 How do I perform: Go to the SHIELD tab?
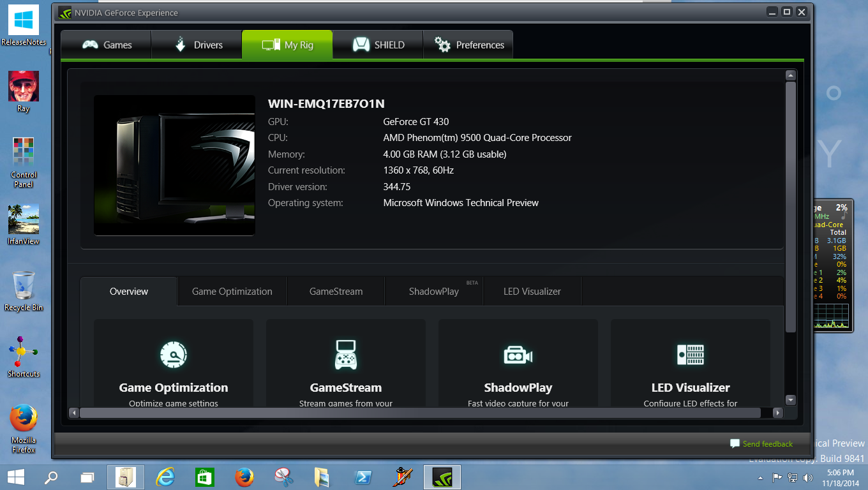[378, 45]
